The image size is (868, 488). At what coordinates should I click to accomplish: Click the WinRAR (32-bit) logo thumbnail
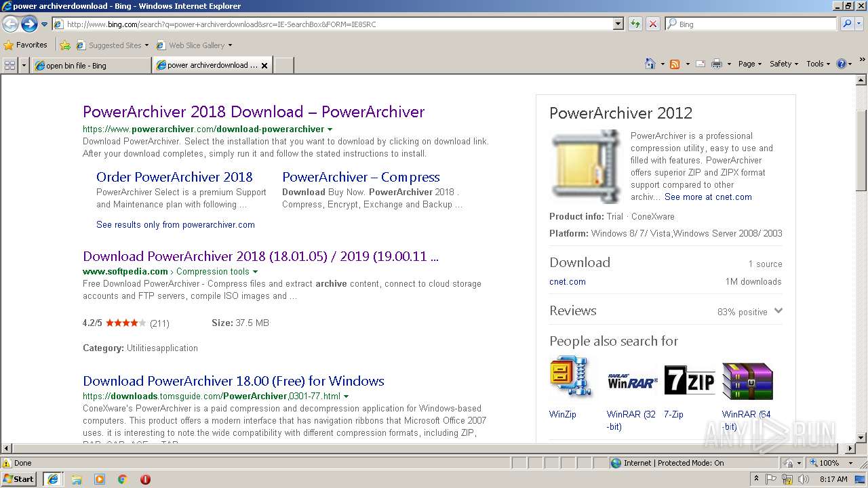pos(632,382)
